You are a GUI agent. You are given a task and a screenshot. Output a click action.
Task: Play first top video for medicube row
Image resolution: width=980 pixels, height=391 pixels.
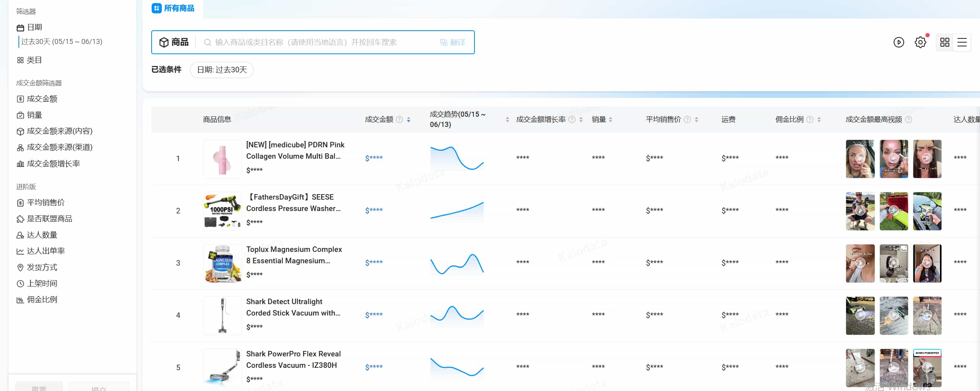click(860, 159)
